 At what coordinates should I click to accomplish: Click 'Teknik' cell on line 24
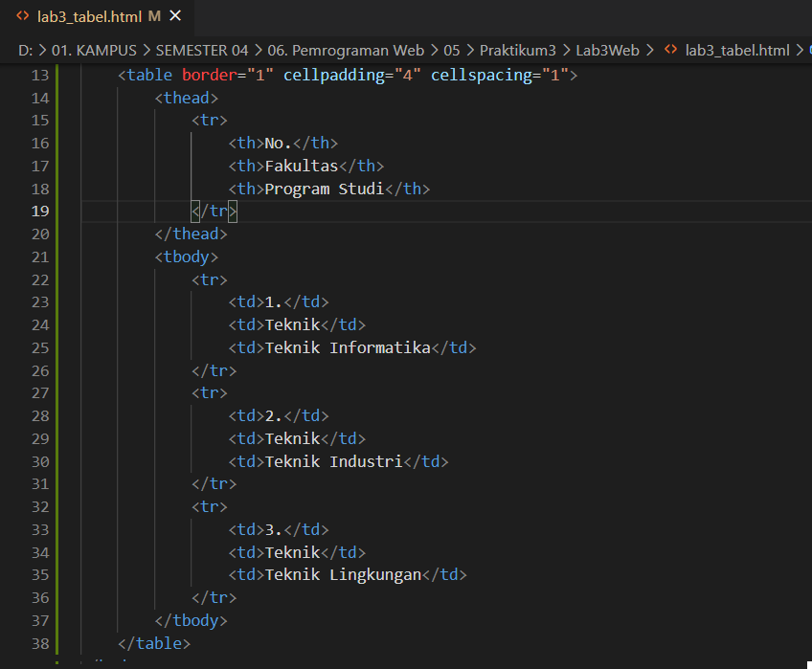pyautogui.click(x=293, y=324)
